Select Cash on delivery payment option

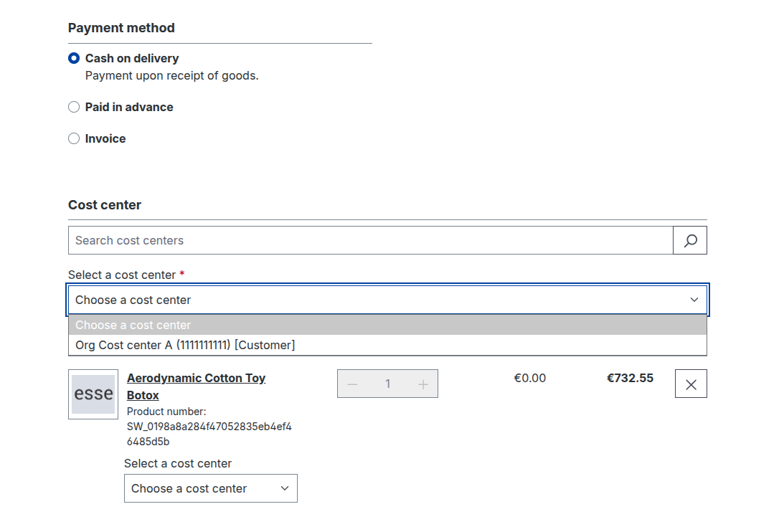74,59
